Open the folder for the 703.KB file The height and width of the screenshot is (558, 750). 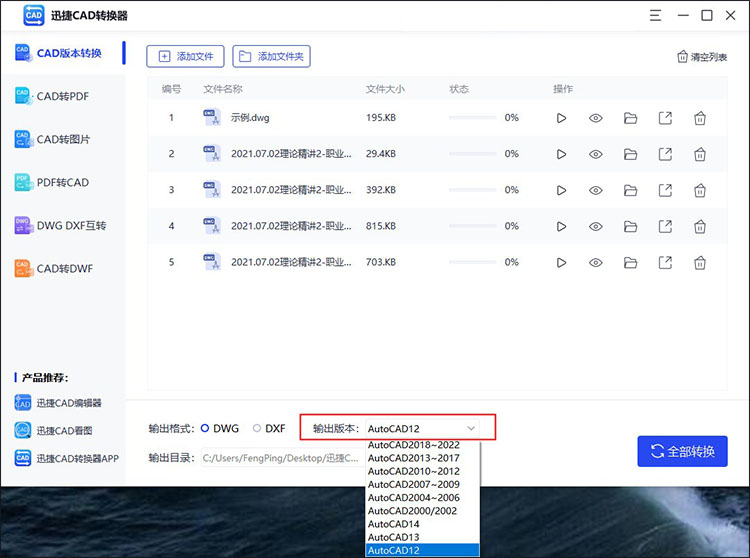[630, 263]
